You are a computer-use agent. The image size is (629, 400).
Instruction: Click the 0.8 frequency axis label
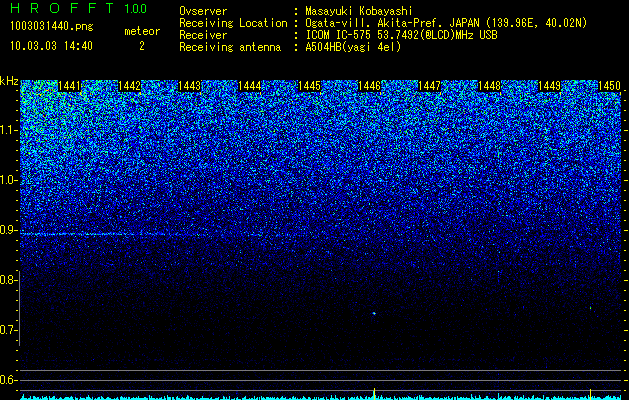(8, 280)
